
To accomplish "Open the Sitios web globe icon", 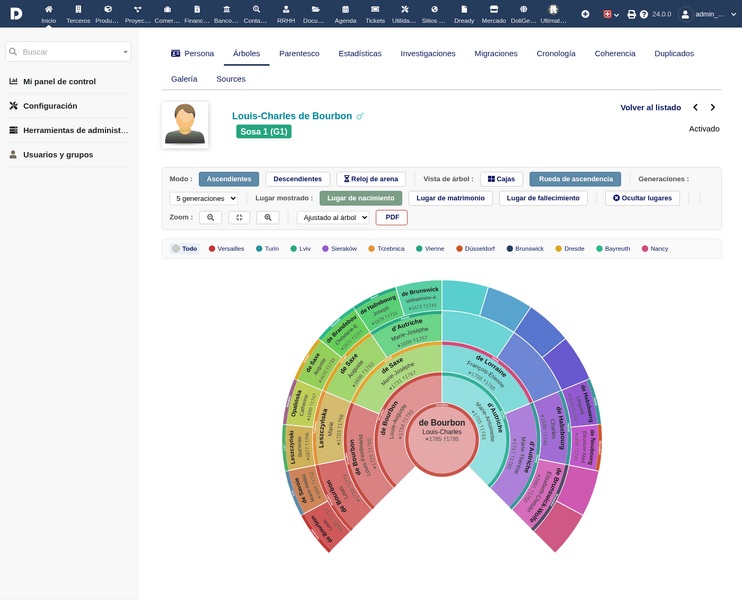I will tap(434, 9).
